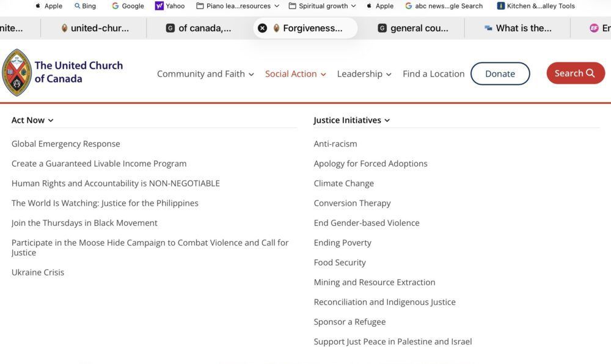Viewport: 611px width, 364px height.
Task: Open the second Apple bookmark beside Spiritual growth
Action: (380, 6)
